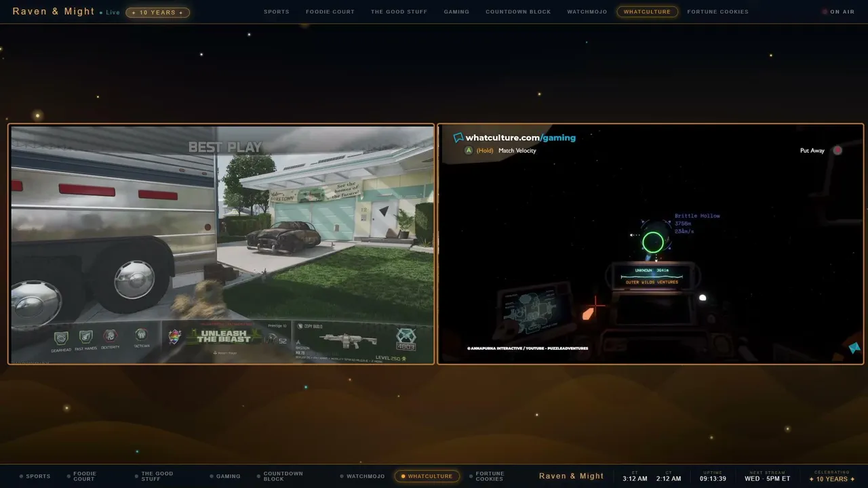Click the Brittle Hollow label

697,216
